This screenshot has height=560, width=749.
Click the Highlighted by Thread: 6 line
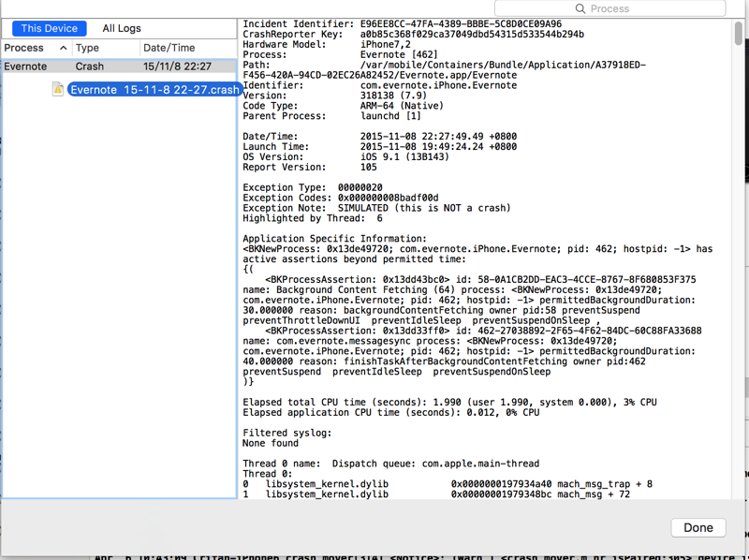(313, 218)
